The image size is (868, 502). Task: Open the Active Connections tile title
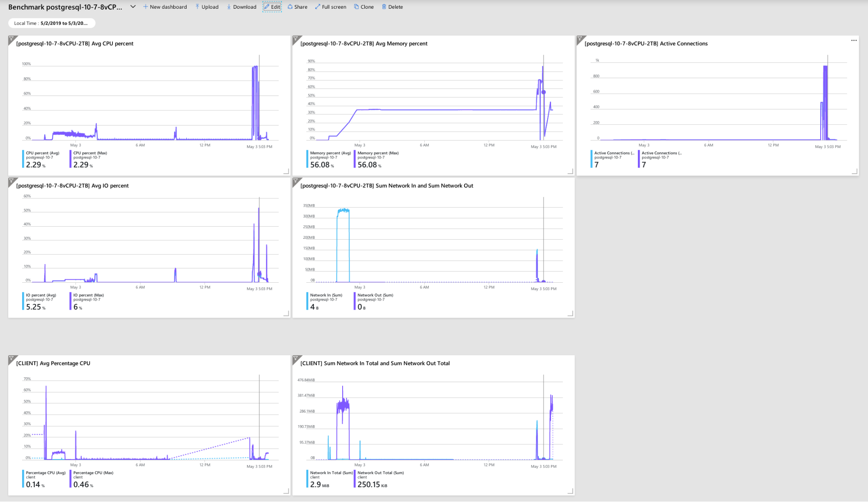[646, 43]
